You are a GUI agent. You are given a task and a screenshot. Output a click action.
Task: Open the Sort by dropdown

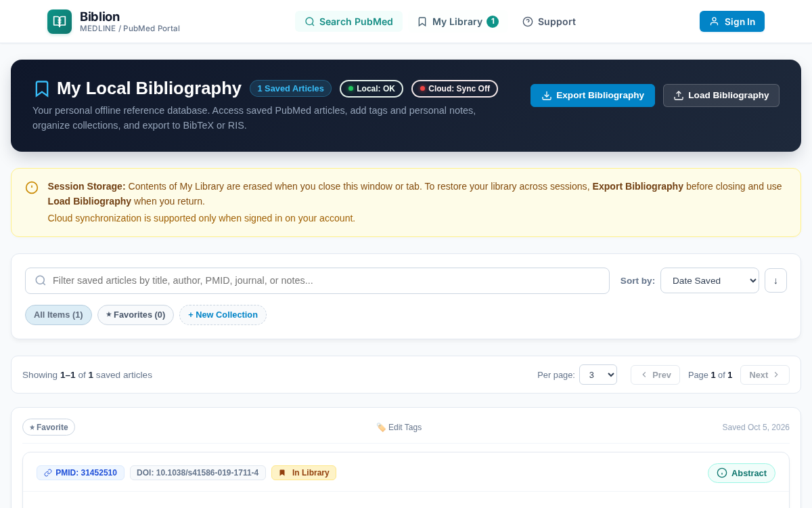coord(710,280)
